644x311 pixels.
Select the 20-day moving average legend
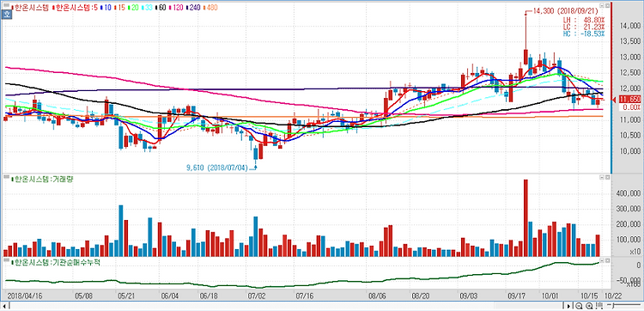click(x=133, y=8)
